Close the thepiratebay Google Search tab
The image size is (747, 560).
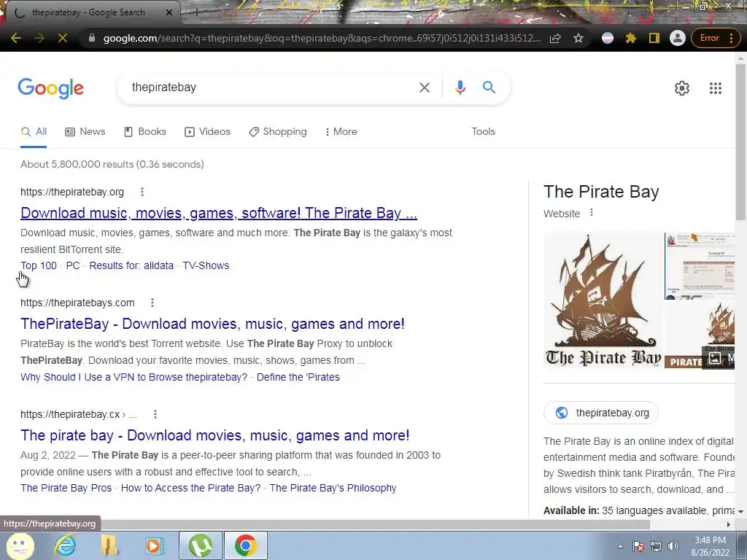(x=169, y=13)
